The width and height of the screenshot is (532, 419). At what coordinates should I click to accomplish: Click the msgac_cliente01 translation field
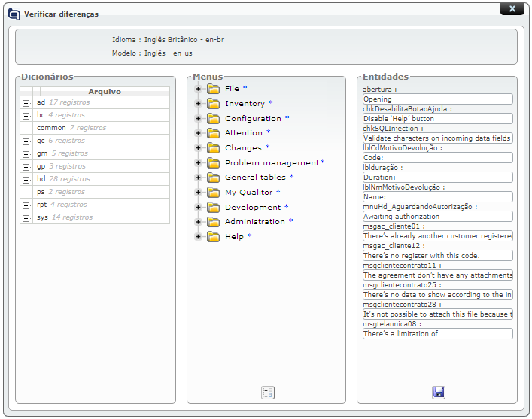coord(438,236)
